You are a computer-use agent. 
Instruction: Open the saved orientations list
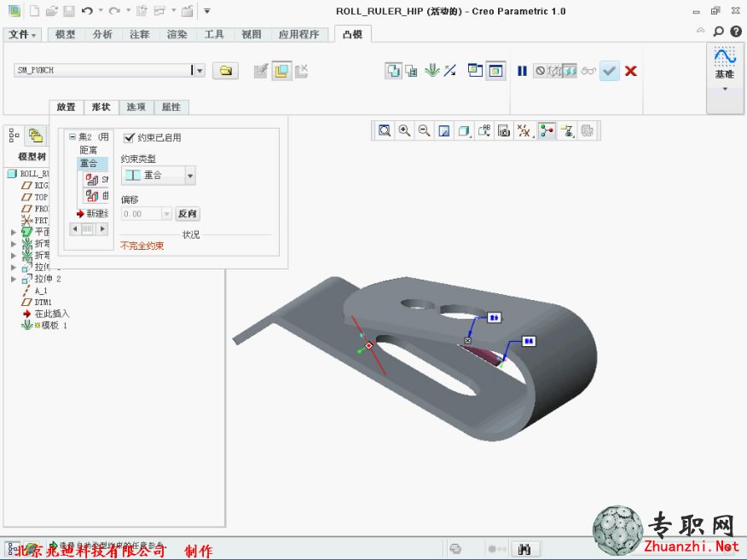[x=484, y=130]
